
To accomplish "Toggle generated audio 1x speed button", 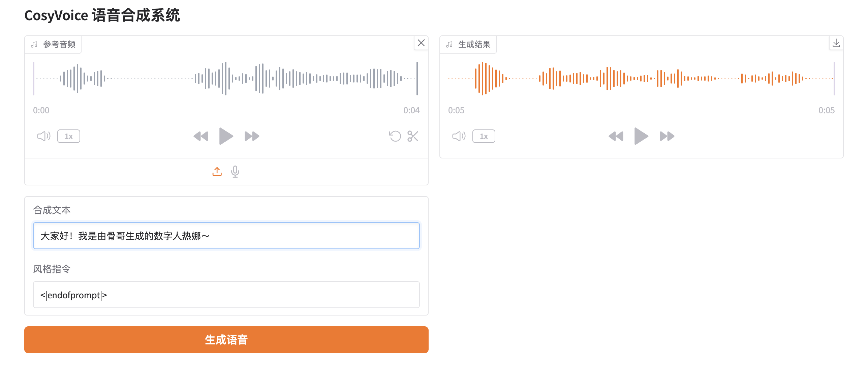I will [484, 136].
